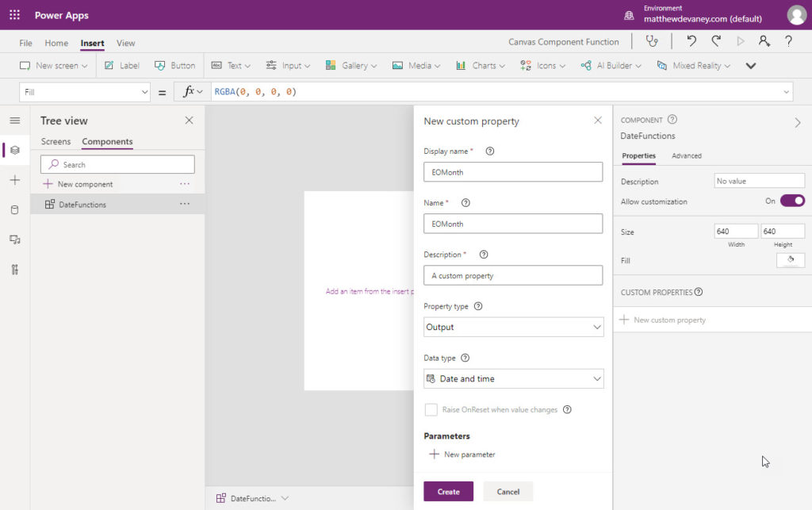Open the Data type dropdown

[513, 379]
